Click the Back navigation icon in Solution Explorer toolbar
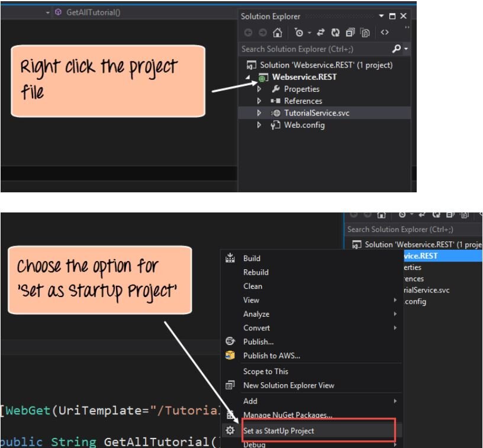The height and width of the screenshot is (448, 483). click(248, 33)
